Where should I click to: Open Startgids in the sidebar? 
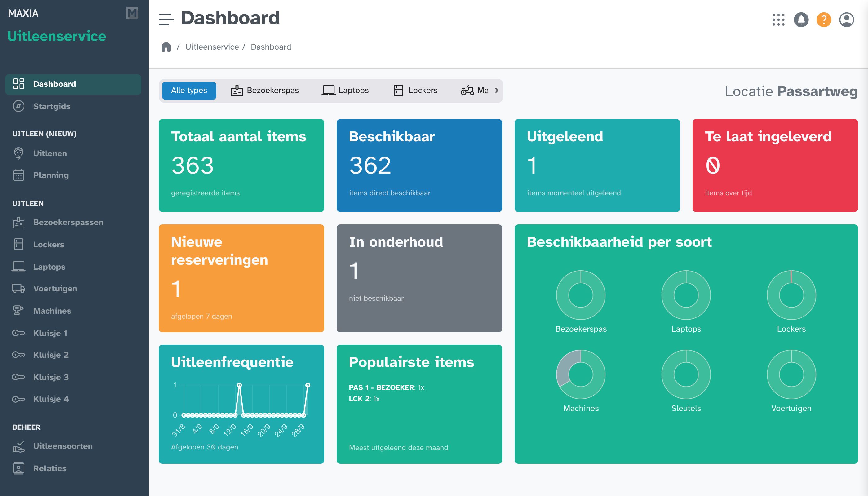coord(73,106)
